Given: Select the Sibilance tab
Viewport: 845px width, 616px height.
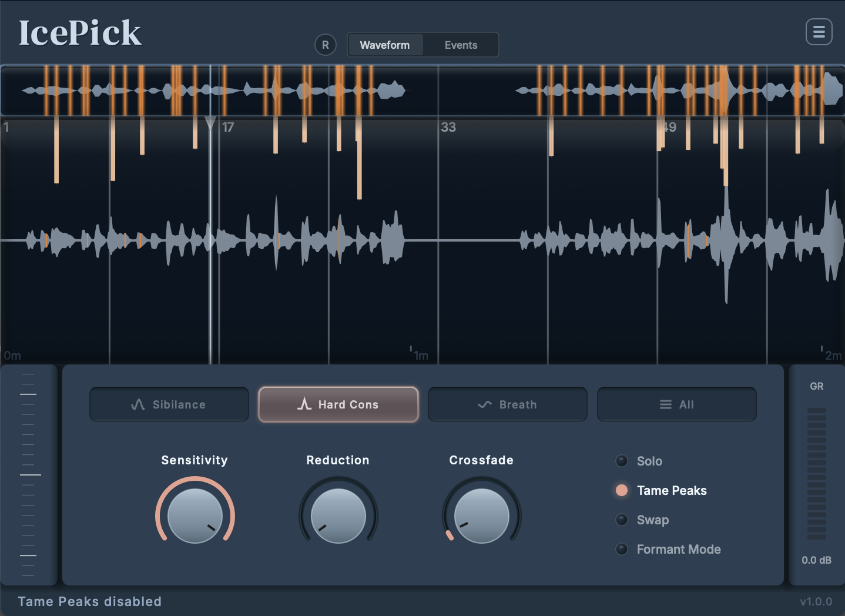Looking at the screenshot, I should tap(169, 404).
